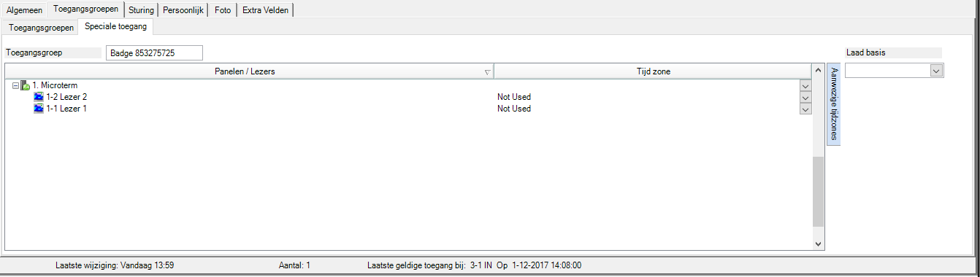
Task: Sort by Panelen / Lezers column header
Action: (x=249, y=71)
